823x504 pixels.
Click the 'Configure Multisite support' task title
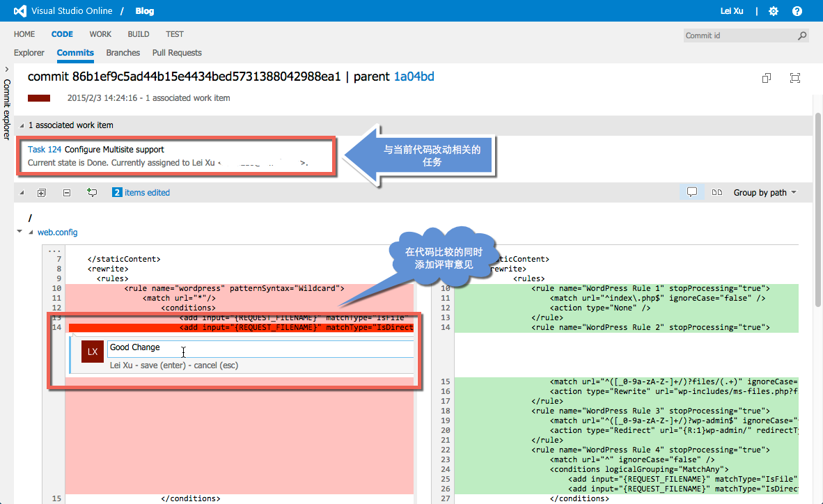(x=114, y=150)
